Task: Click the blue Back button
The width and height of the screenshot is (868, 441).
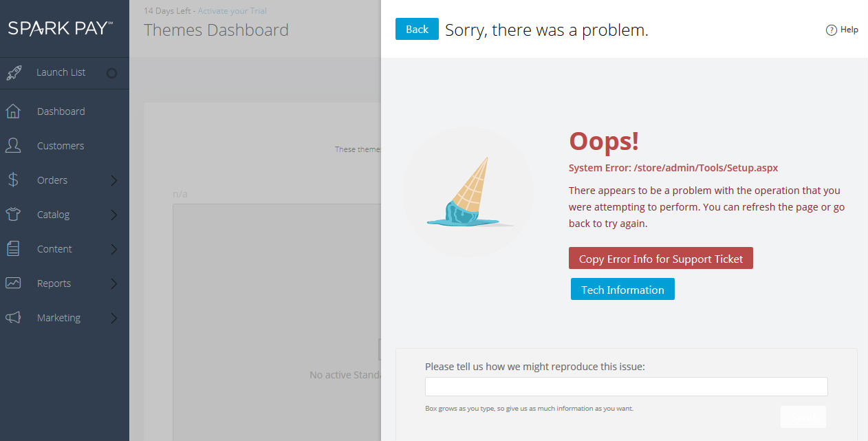Action: coord(417,29)
